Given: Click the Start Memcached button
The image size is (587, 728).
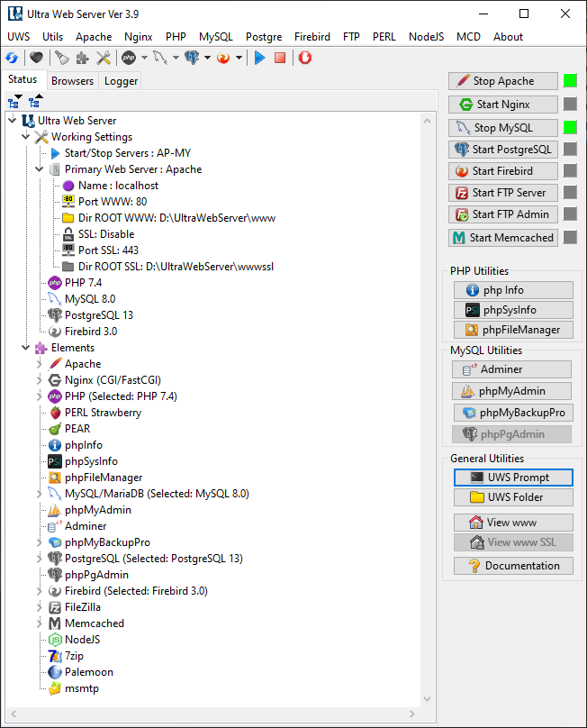Looking at the screenshot, I should coord(503,238).
